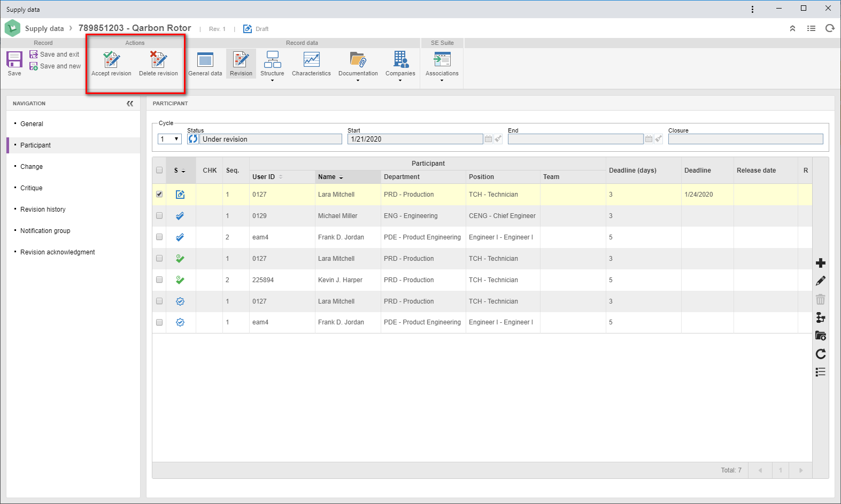Check the Frank D. Jordan Seq 1 row checkbox
The image size is (841, 504).
(159, 322)
